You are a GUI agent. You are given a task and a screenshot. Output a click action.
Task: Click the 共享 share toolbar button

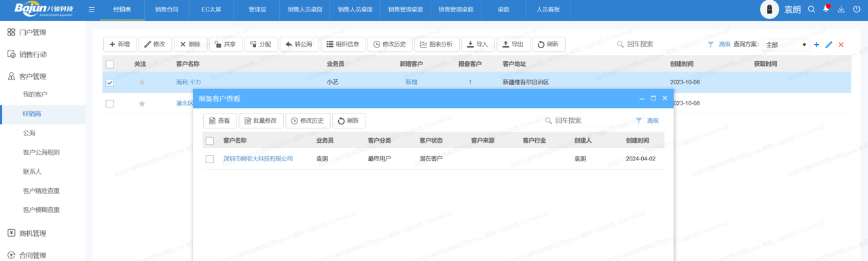225,44
